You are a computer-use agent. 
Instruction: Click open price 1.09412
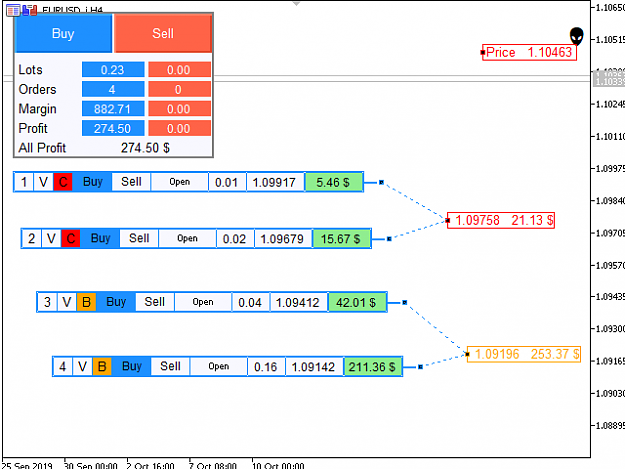click(298, 302)
